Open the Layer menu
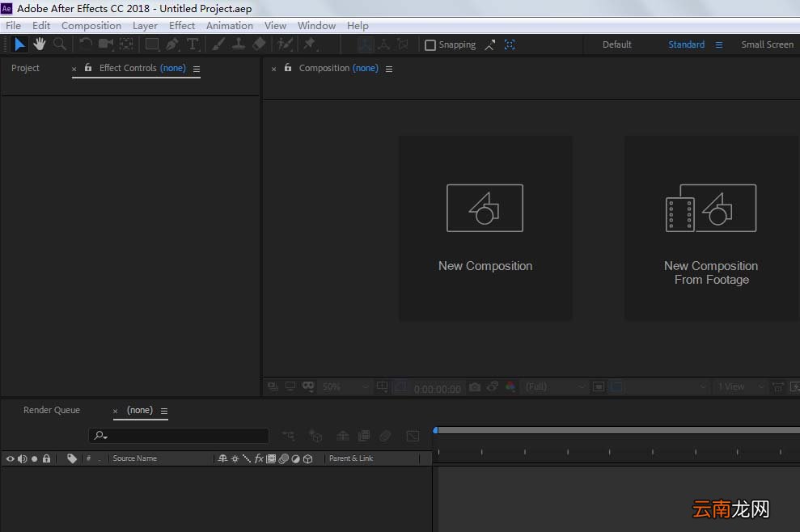 pyautogui.click(x=145, y=26)
